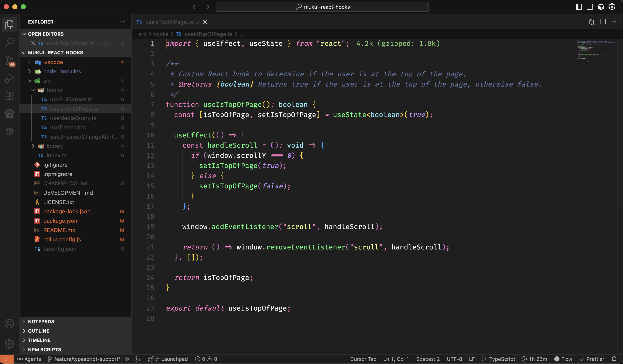Open the Accounts menu icon
Viewport: 623px width, 364px height.
pyautogui.click(x=9, y=324)
